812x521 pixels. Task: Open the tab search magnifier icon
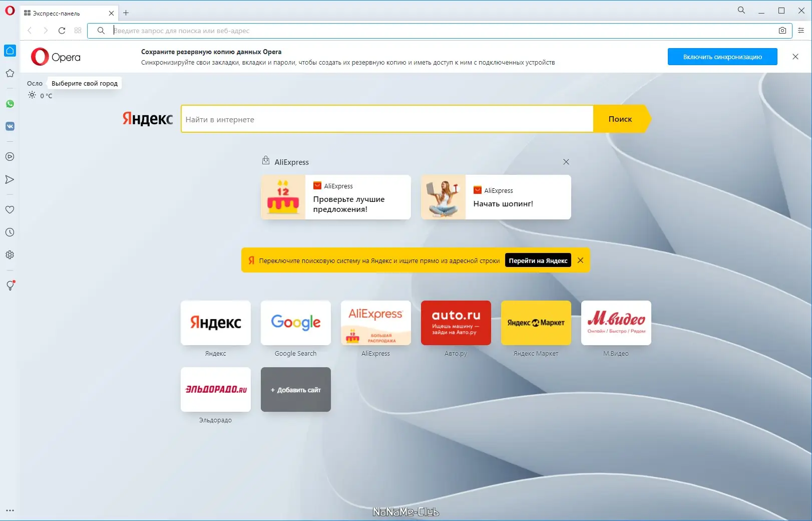[x=741, y=10]
